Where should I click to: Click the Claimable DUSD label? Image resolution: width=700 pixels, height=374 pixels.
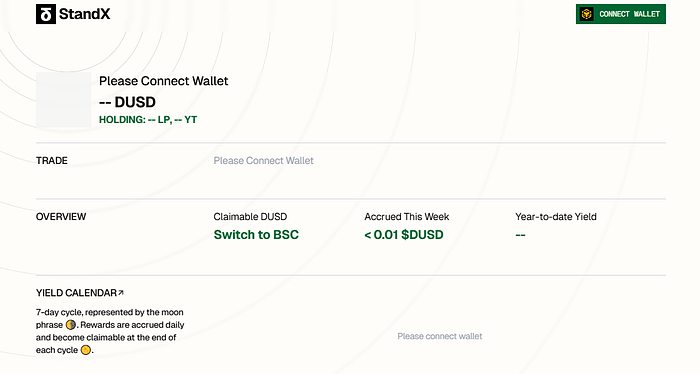point(250,217)
